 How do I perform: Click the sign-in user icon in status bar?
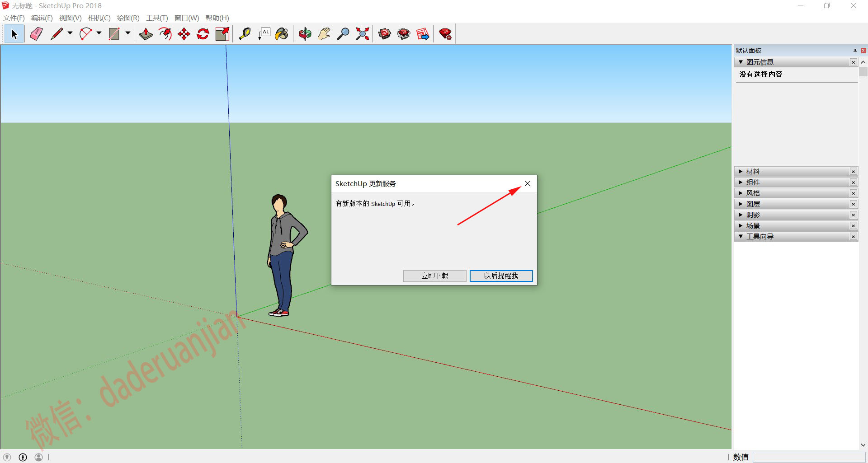pyautogui.click(x=39, y=457)
